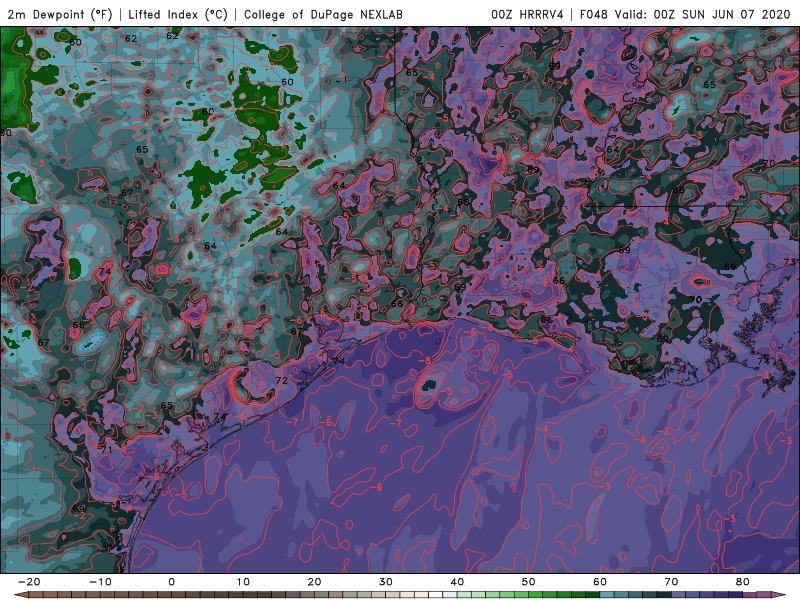Viewport: 800px width, 600px height.
Task: Click the purple right arrow of the colorbar
Action: (x=779, y=595)
